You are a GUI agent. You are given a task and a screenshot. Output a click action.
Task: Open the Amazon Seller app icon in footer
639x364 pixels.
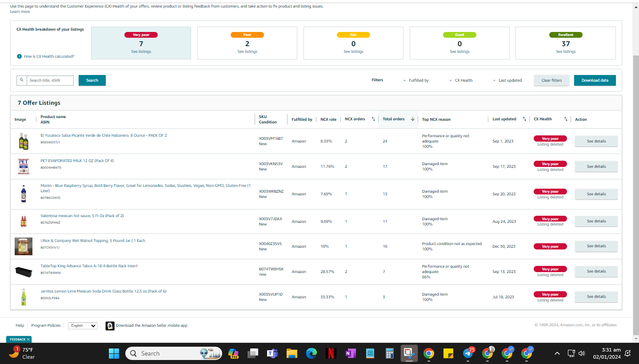(110, 326)
